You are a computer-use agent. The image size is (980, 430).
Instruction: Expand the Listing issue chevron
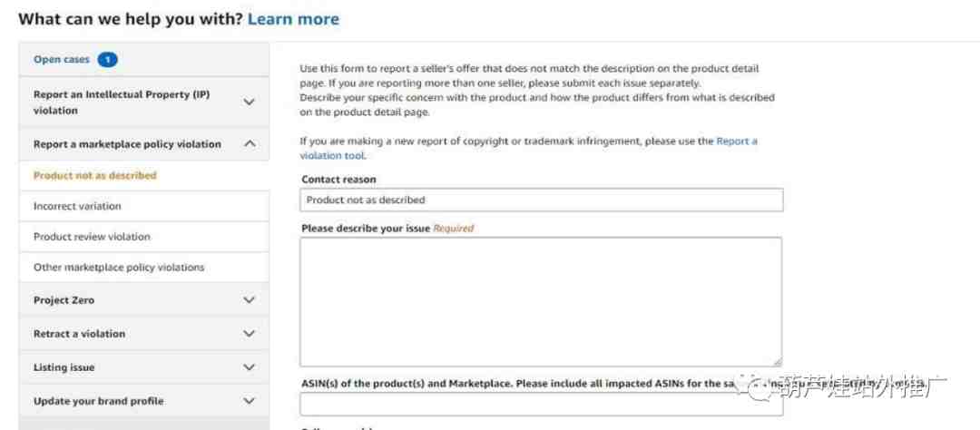coord(249,367)
